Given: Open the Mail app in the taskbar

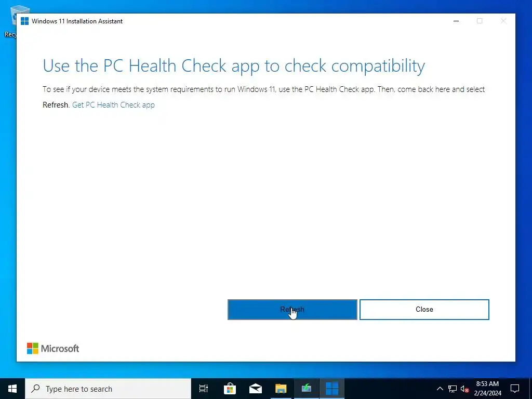Looking at the screenshot, I should (x=256, y=389).
